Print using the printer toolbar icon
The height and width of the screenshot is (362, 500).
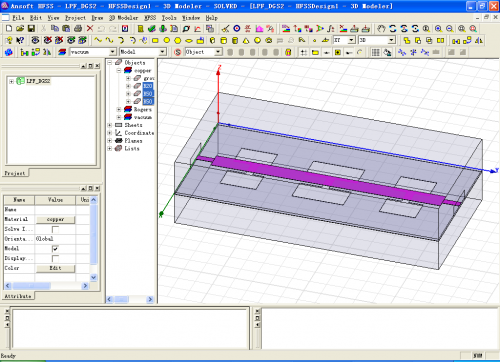click(x=78, y=29)
